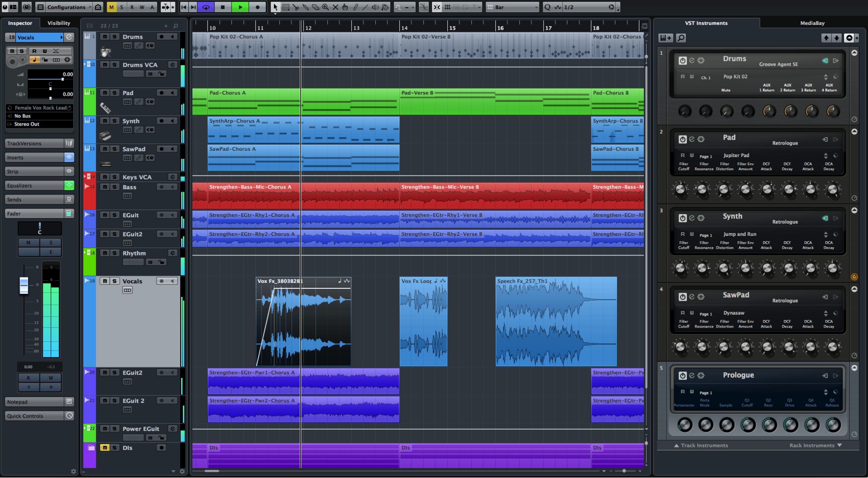868x478 pixels.
Task: Enable Cycle mode in the transport
Action: tap(206, 7)
